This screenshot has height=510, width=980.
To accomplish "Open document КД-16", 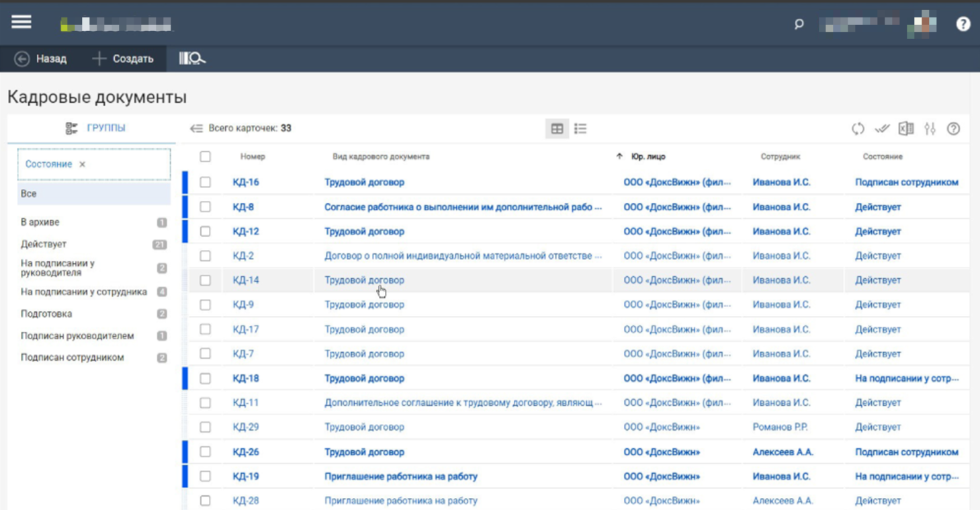I will (x=246, y=182).
